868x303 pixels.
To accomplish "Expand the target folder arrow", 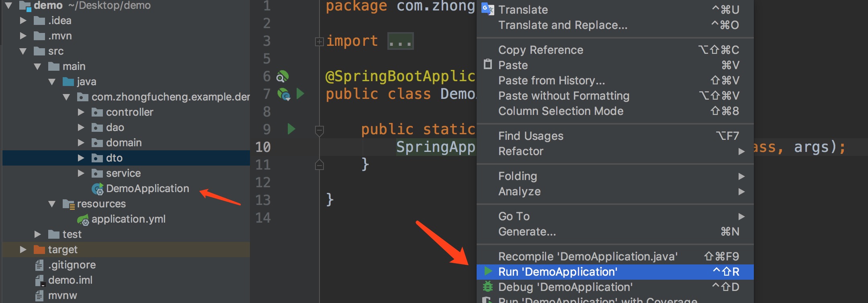I will click(23, 250).
